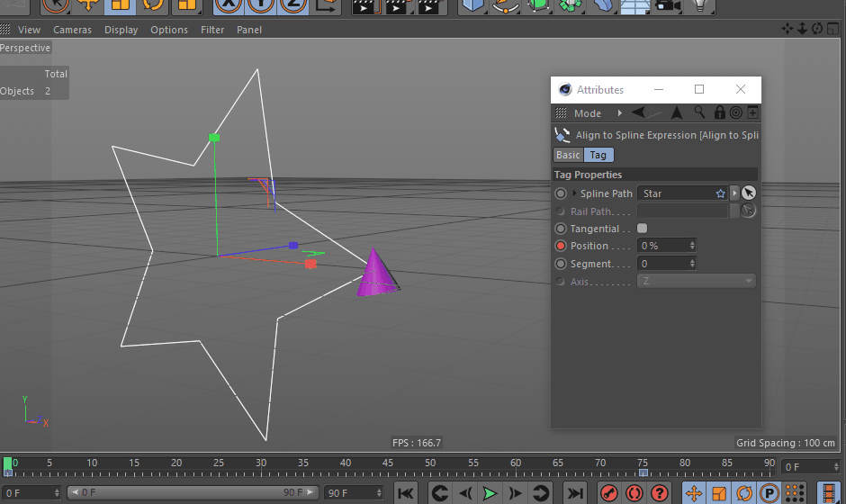Expand the Spline Path disclosure triangle
846x504 pixels.
coord(574,193)
